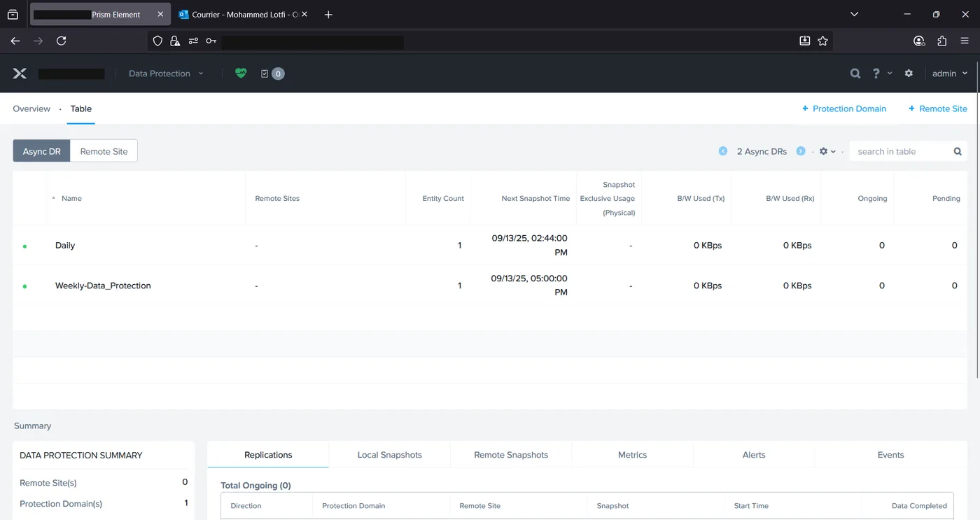
Task: Sort the table by the Name column
Action: [x=71, y=199]
